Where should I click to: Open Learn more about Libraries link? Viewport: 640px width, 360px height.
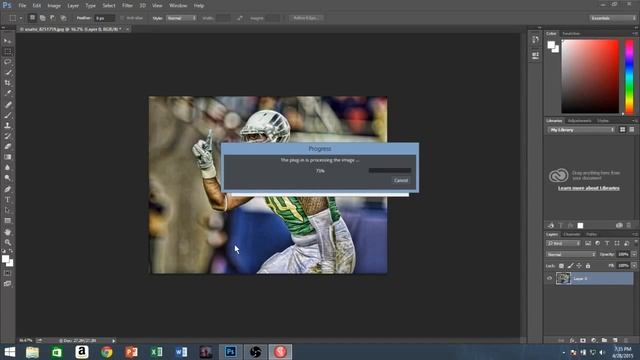tap(589, 188)
